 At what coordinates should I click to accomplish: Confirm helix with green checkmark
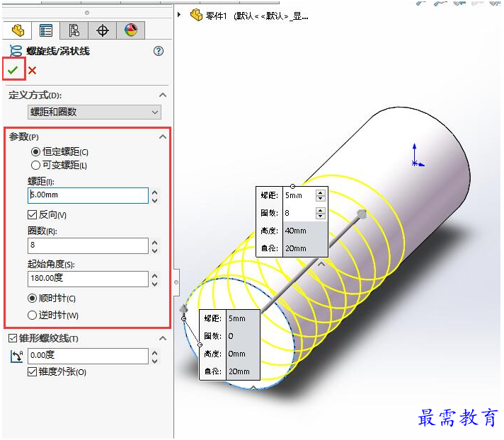click(13, 70)
